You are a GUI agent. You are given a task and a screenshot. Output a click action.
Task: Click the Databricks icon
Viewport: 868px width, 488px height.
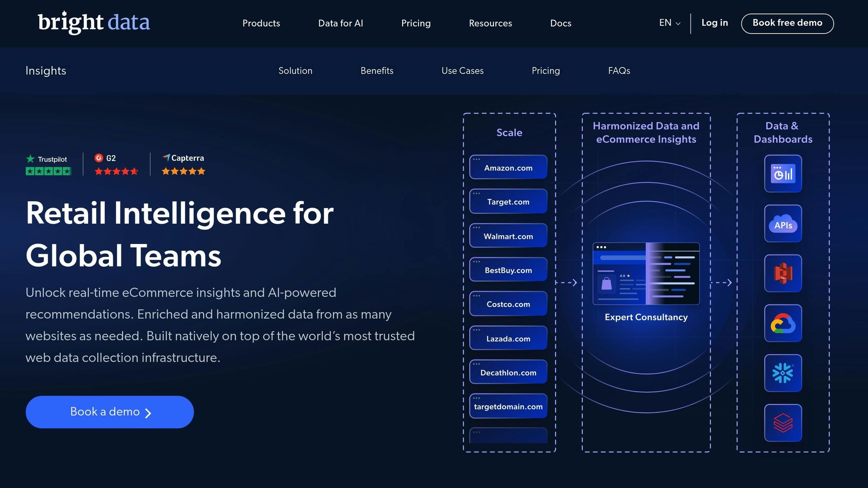click(x=783, y=423)
